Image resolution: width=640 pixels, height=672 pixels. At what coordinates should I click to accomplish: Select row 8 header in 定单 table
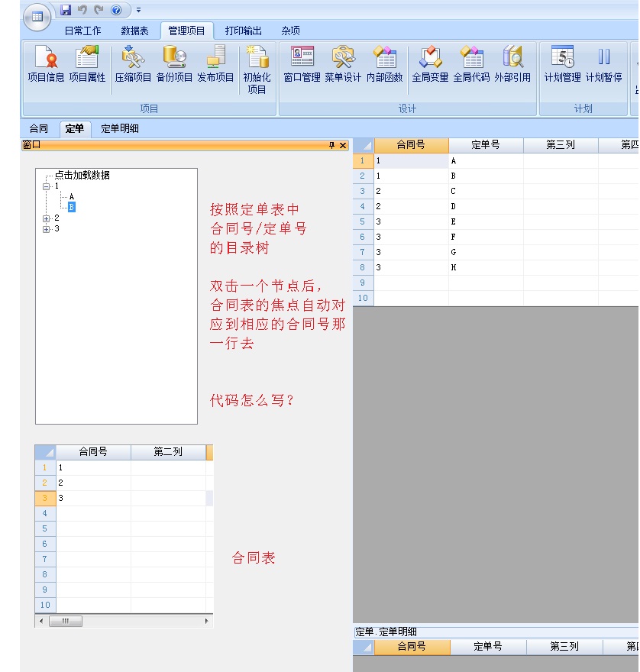click(x=363, y=267)
